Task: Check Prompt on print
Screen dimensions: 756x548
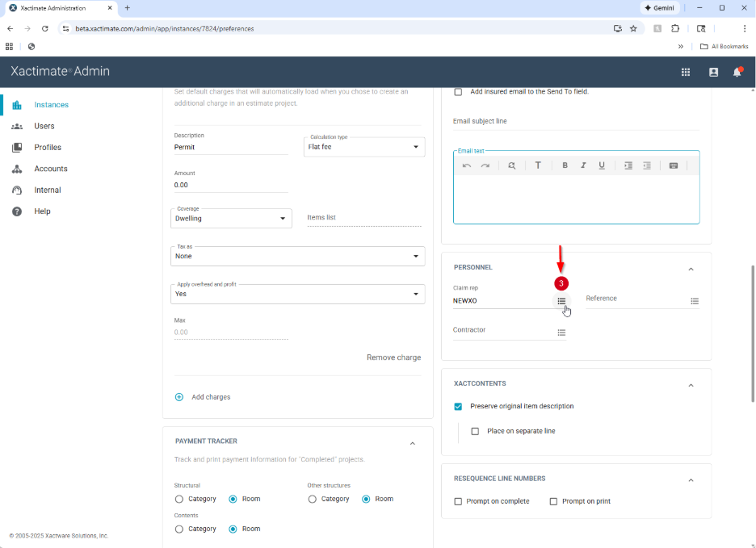Action: 553,501
